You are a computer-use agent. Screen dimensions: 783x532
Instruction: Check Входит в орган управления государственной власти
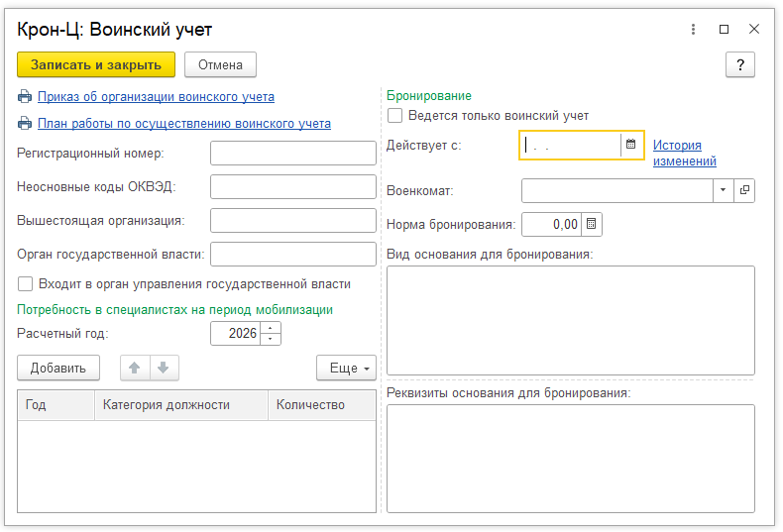pyautogui.click(x=25, y=284)
